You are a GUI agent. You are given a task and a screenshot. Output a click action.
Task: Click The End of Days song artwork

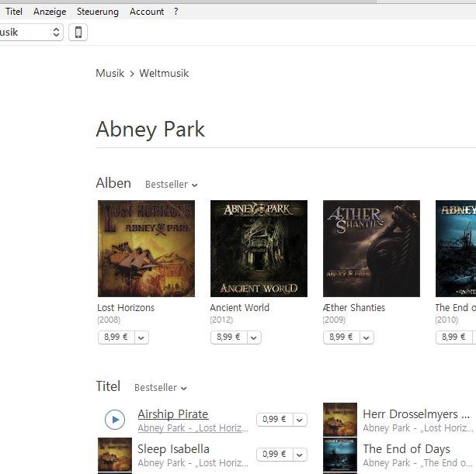340,454
